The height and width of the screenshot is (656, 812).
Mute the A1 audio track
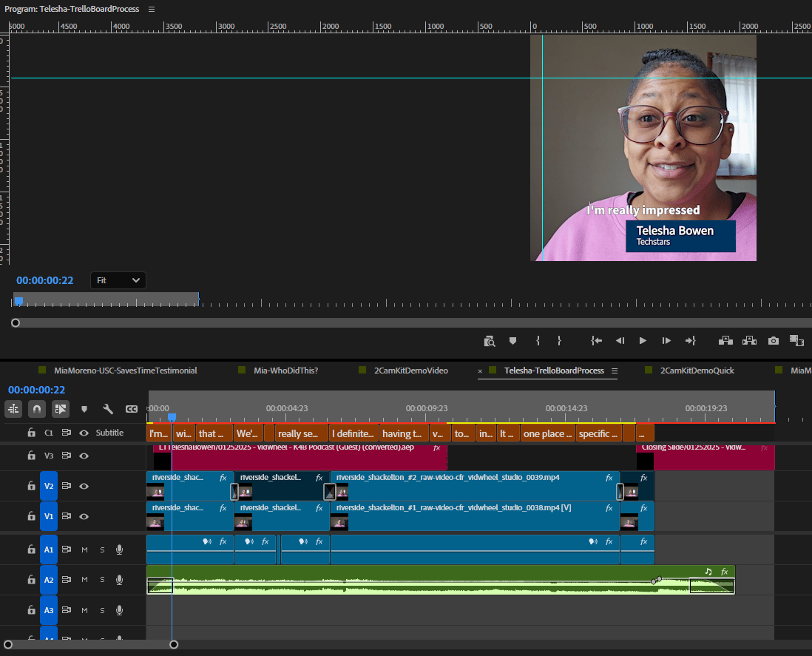click(84, 550)
